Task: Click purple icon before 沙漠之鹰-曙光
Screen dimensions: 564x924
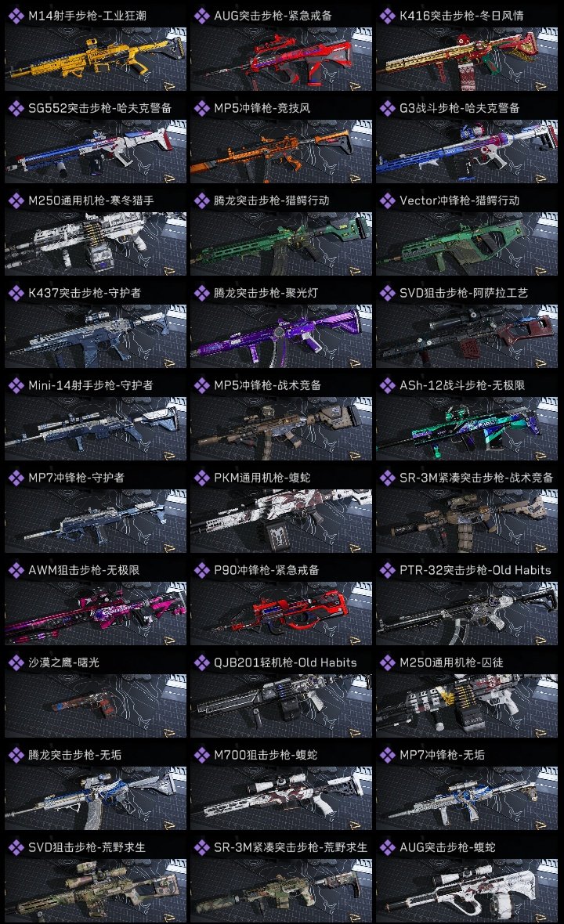Action: pos(16,662)
